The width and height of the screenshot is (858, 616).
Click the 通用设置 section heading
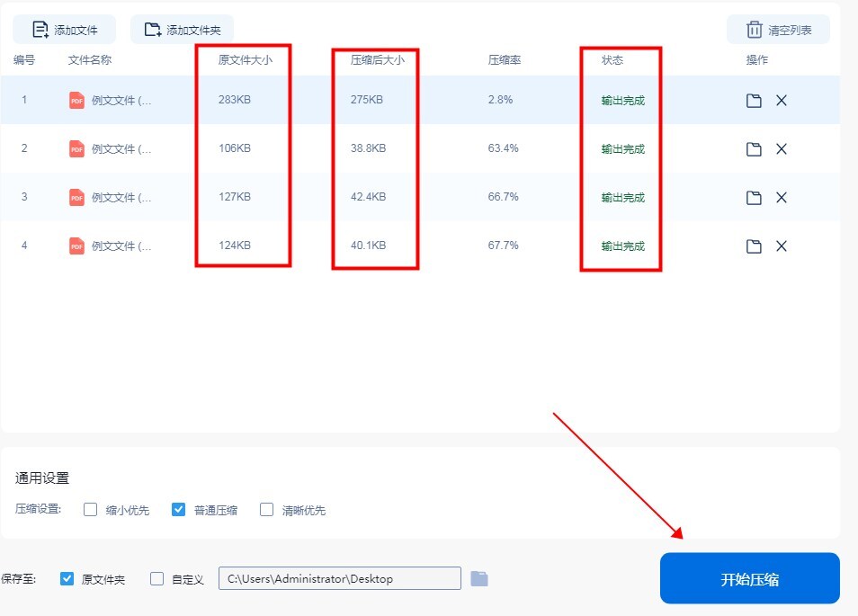[42, 478]
